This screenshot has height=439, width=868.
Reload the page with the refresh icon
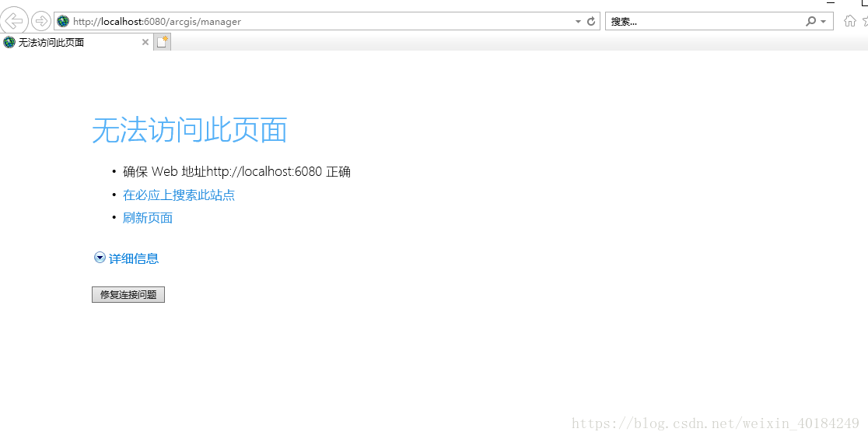pyautogui.click(x=590, y=22)
